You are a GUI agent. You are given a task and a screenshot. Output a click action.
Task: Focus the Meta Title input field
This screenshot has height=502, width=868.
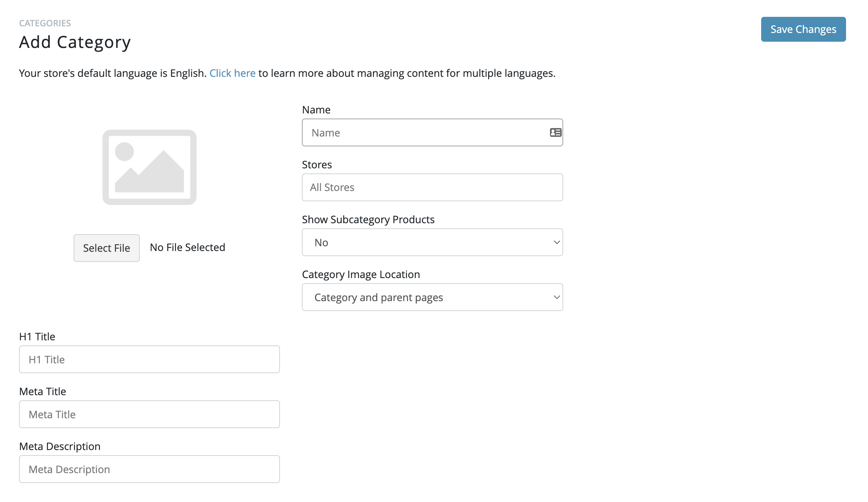(x=149, y=414)
